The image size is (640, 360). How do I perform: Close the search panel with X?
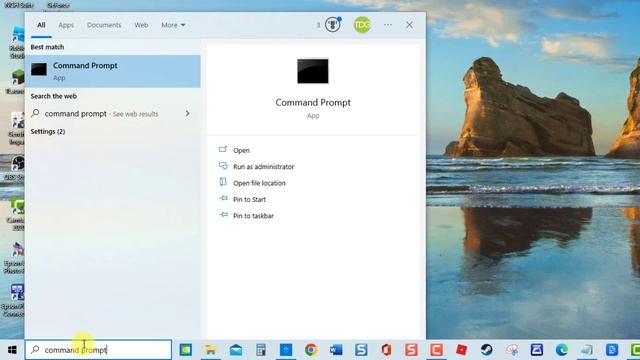(409, 25)
